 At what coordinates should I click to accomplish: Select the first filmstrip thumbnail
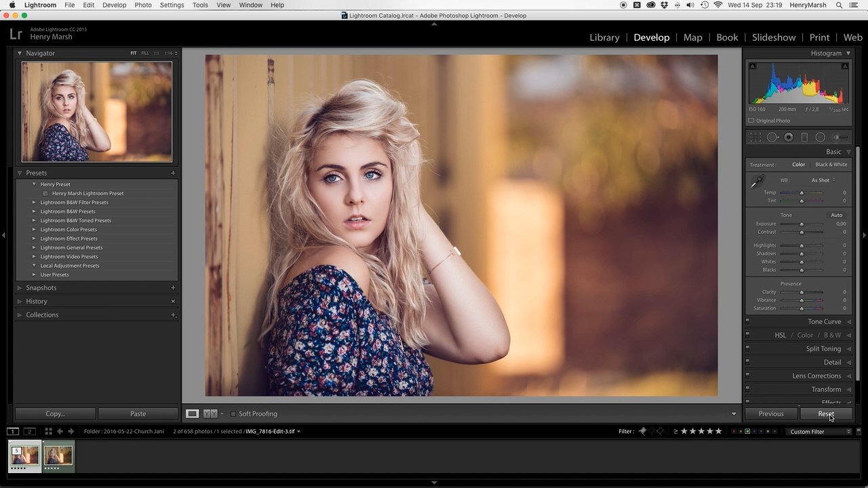[24, 455]
